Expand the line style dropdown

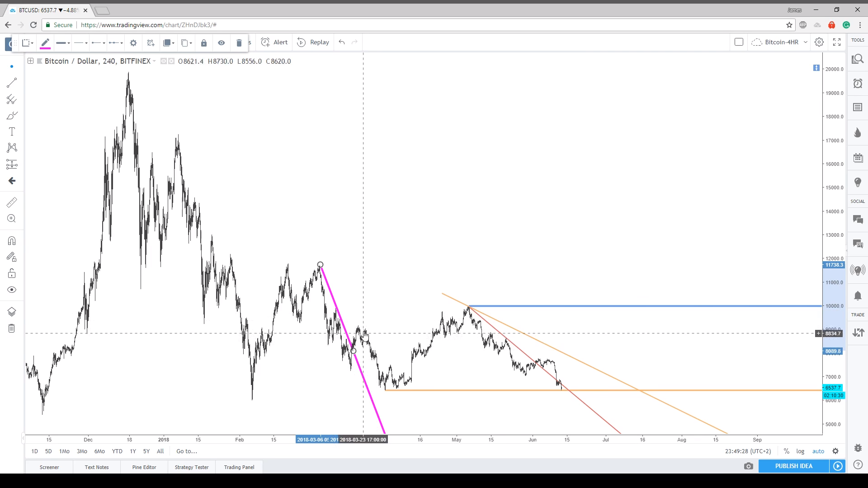coord(80,43)
